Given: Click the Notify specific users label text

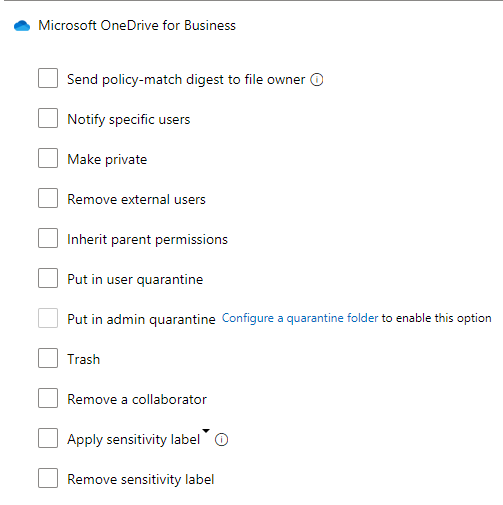Looking at the screenshot, I should [x=129, y=119].
